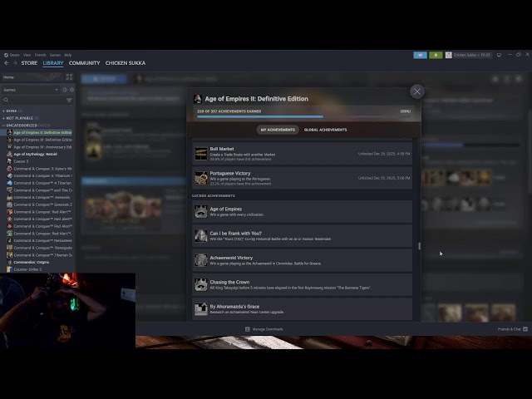Click the By Ahuramazda's Grace achievement icon
The width and height of the screenshot is (532, 399).
(201, 309)
